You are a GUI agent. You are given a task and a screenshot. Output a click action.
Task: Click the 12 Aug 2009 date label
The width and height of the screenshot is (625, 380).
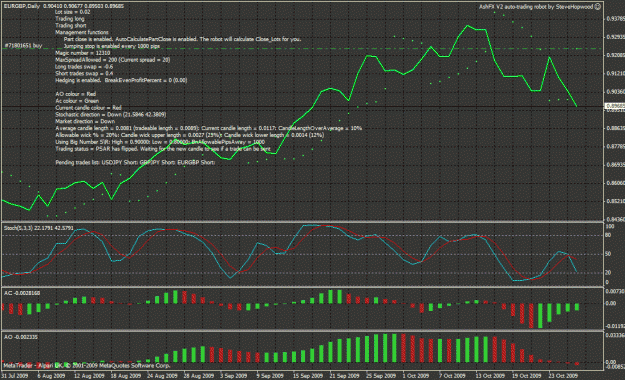pos(88,376)
